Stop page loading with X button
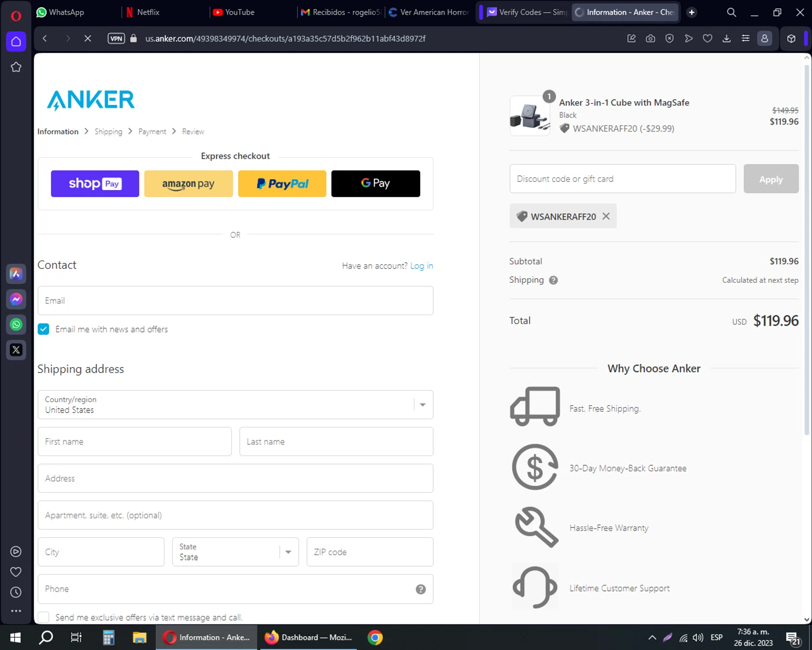812x650 pixels. coord(88,38)
